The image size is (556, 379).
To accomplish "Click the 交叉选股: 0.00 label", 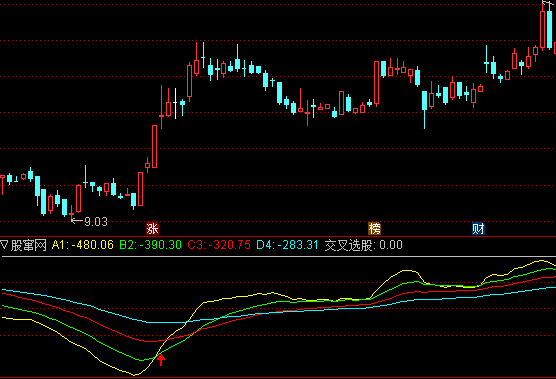I will pos(363,245).
